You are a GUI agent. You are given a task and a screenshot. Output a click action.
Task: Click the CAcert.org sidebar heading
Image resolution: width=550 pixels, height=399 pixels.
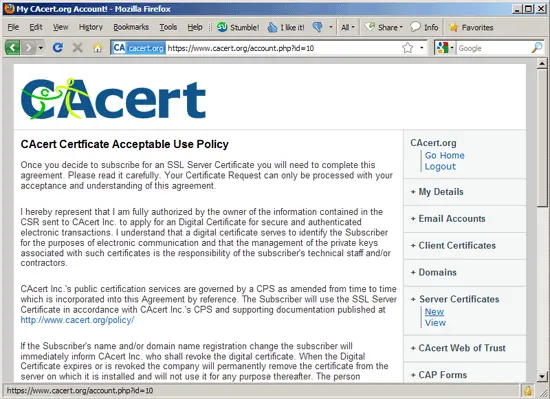[433, 143]
